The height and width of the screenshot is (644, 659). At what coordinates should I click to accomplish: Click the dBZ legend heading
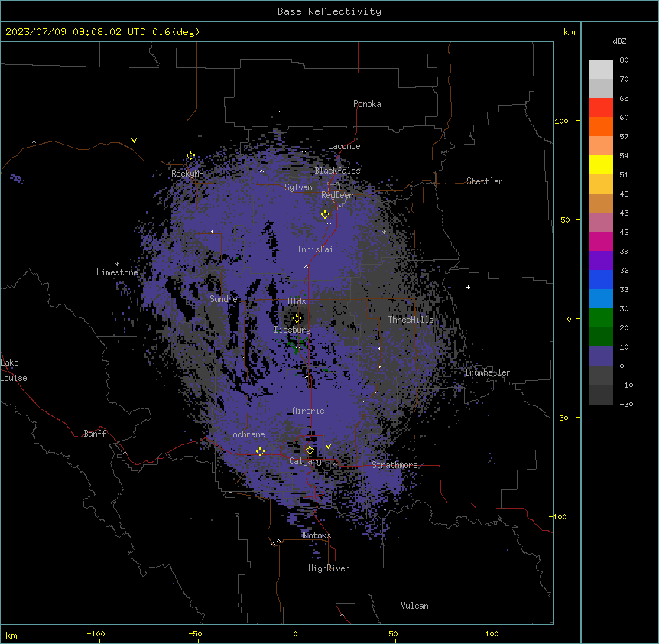(x=619, y=41)
